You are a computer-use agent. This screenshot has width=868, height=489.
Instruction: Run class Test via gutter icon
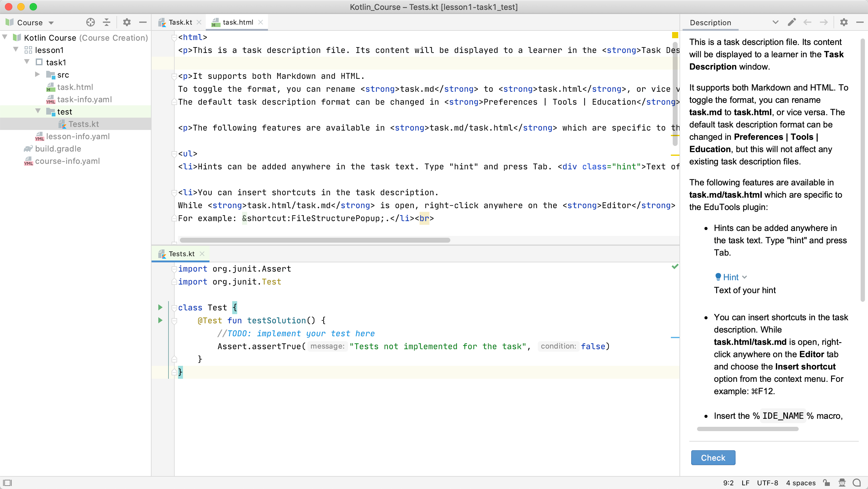[x=160, y=307]
